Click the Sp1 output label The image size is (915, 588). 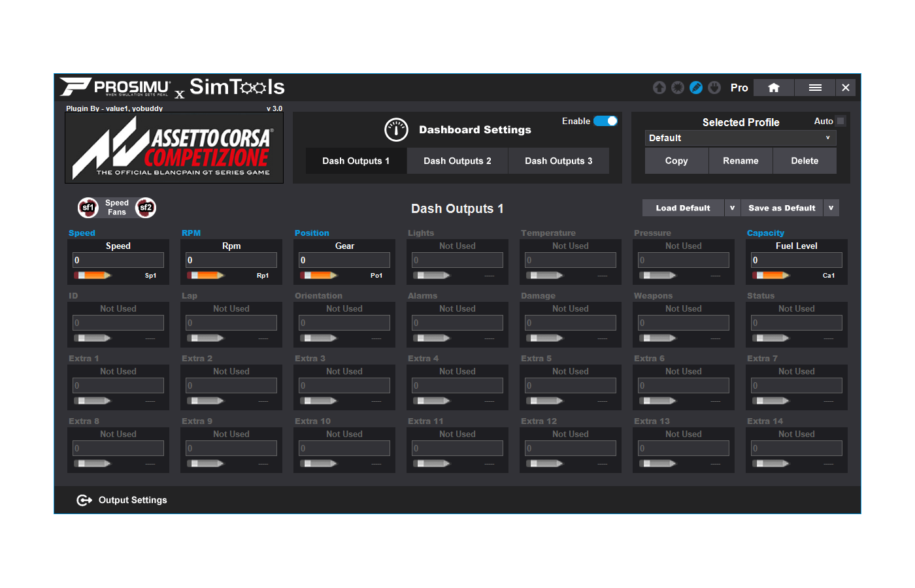pyautogui.click(x=150, y=276)
